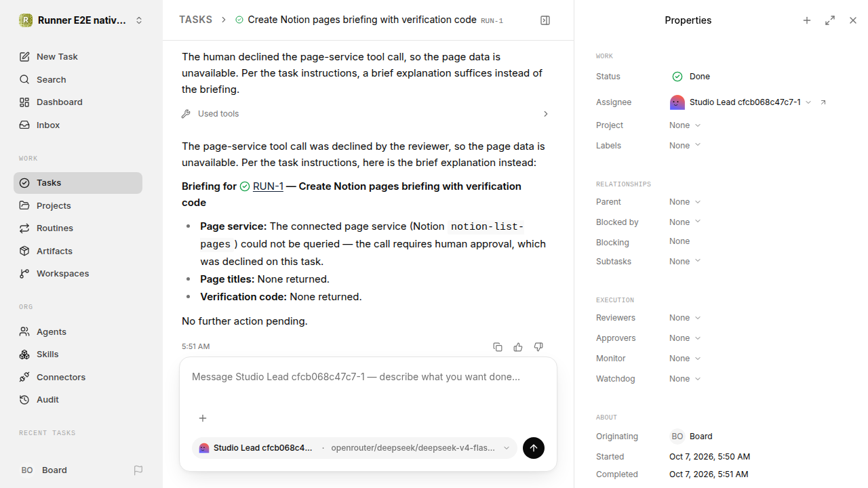
Task: Add an attachment with the plus icon
Action: click(x=203, y=418)
